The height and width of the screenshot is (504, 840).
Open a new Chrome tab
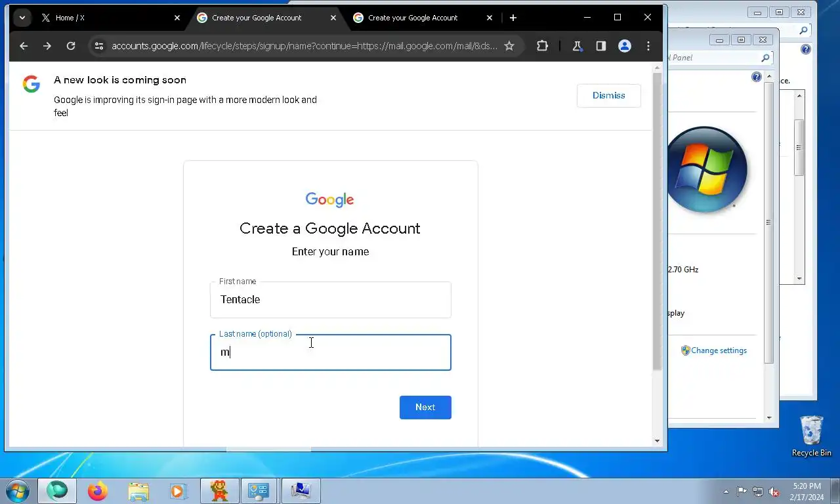coord(513,18)
